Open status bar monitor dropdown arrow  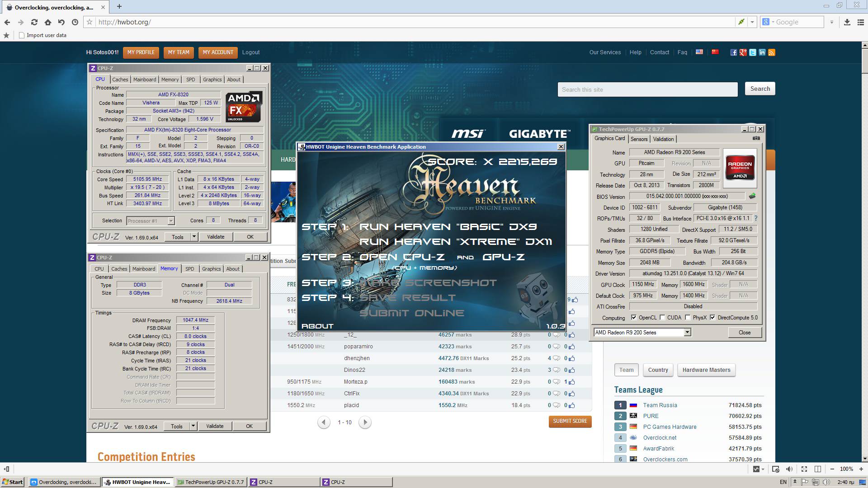[762, 469]
